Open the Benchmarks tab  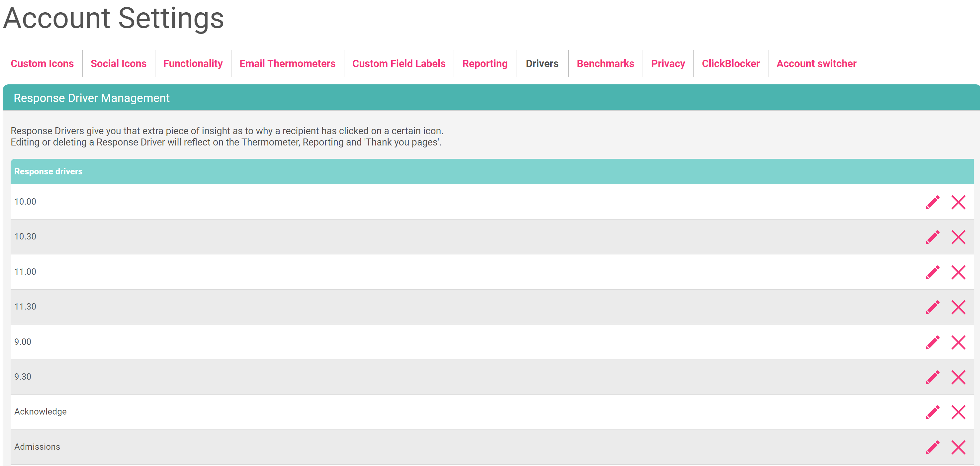(605, 63)
